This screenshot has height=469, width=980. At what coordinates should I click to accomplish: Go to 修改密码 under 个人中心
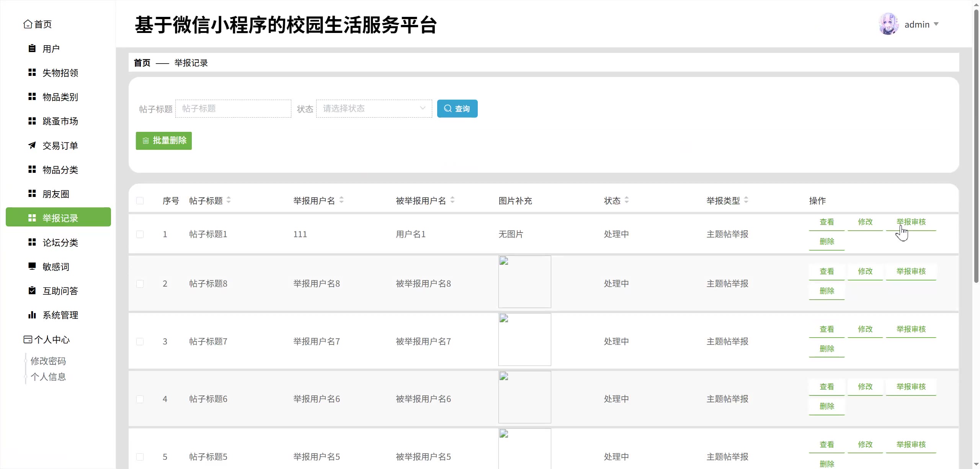(x=48, y=361)
